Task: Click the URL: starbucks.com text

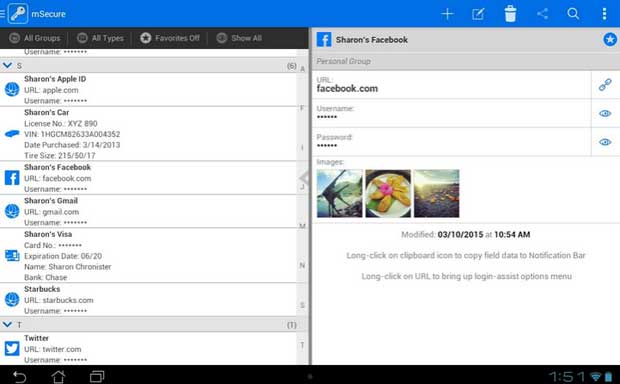Action: point(59,300)
